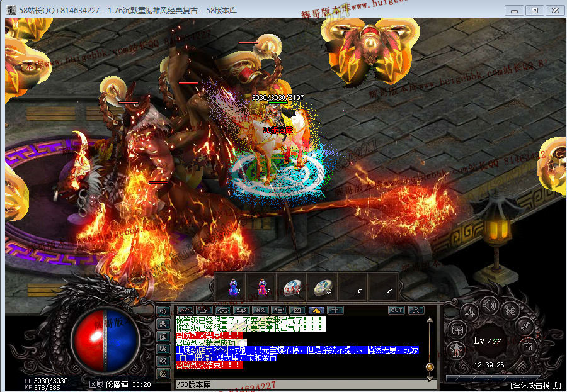Click the OUT logout button

[x=396, y=310]
